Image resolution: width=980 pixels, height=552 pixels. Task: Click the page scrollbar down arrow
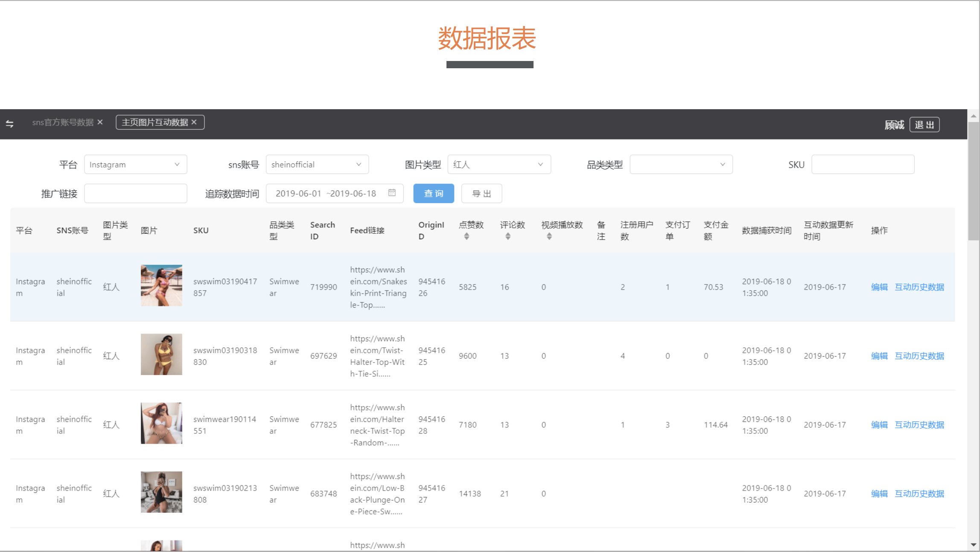pos(974,545)
